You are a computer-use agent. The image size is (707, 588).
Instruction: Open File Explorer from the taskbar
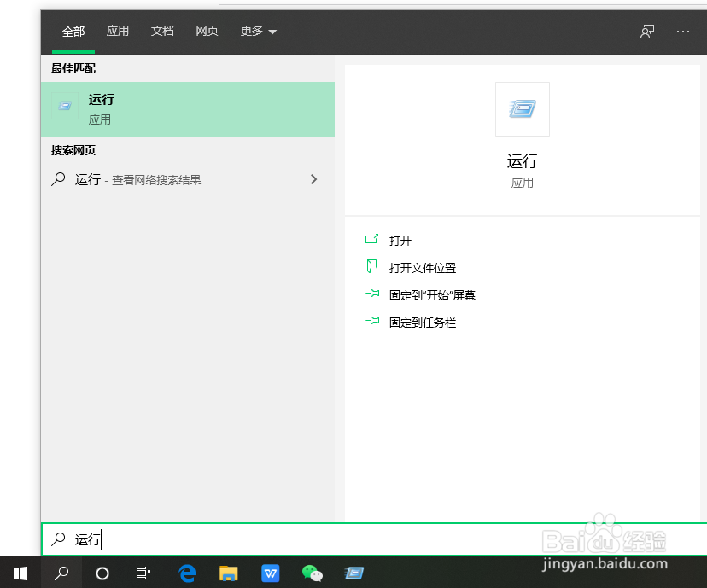[228, 573]
